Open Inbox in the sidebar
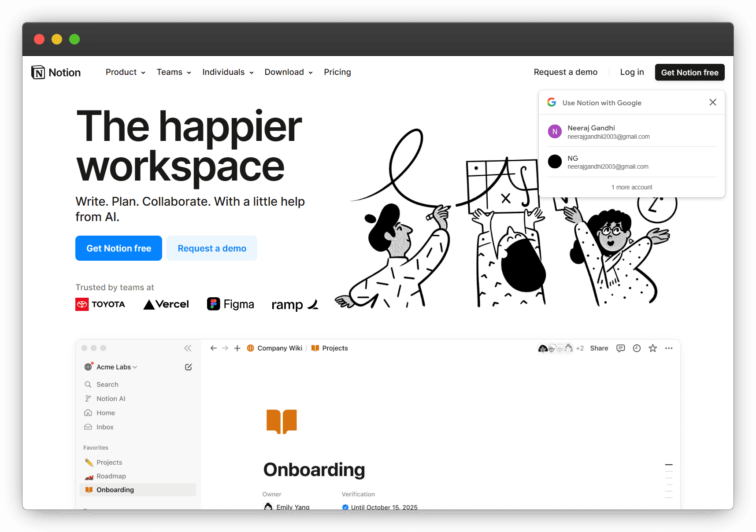756x532 pixels. click(138, 427)
